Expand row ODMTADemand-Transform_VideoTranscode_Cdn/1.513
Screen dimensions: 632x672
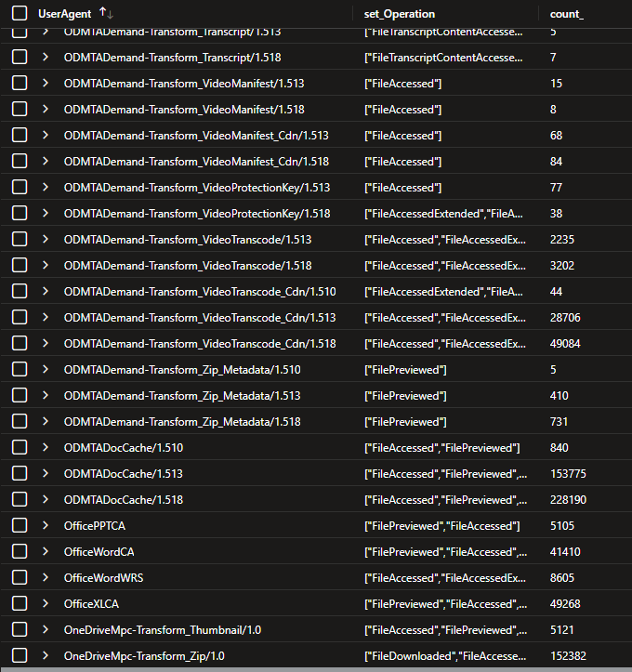click(x=46, y=318)
